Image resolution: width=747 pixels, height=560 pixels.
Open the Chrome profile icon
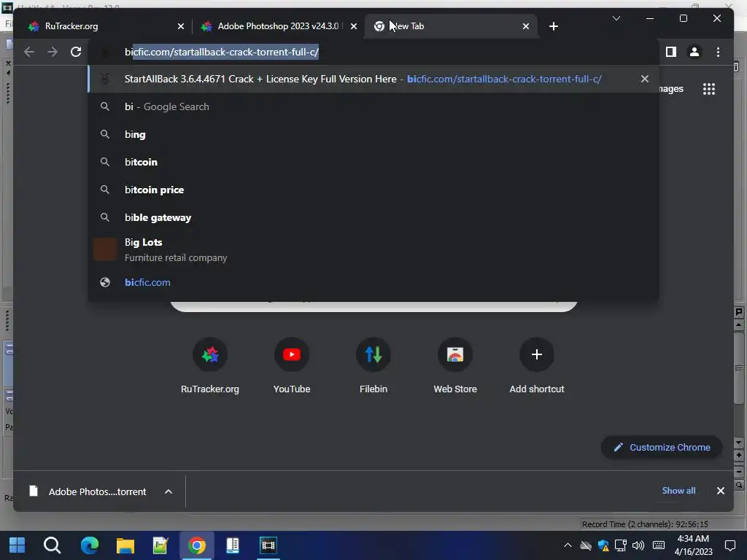point(694,52)
